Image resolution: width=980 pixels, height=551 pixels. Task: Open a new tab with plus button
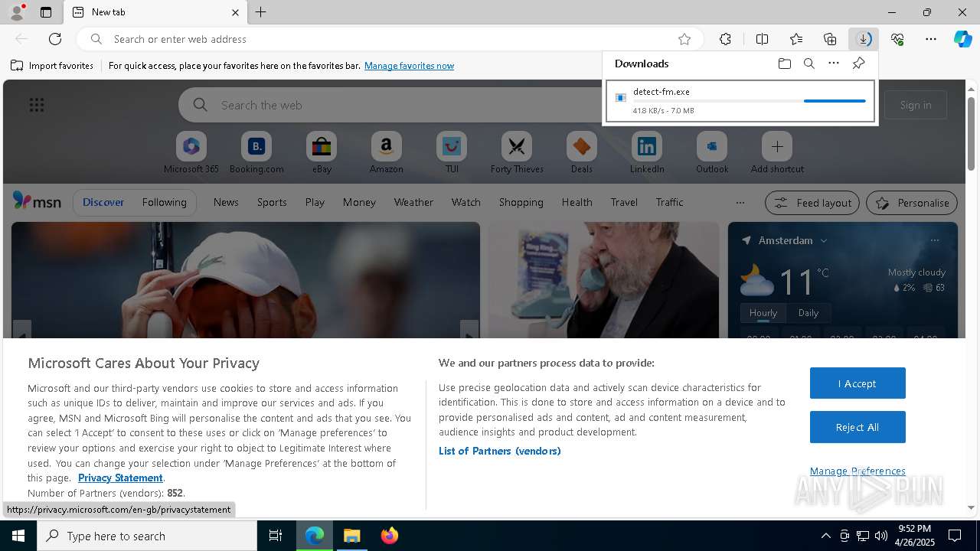click(261, 12)
